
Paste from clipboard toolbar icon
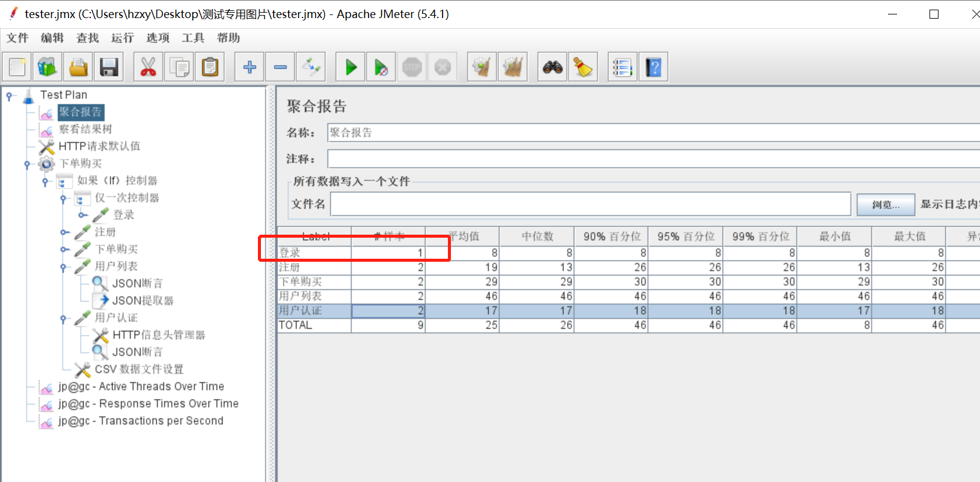point(210,67)
